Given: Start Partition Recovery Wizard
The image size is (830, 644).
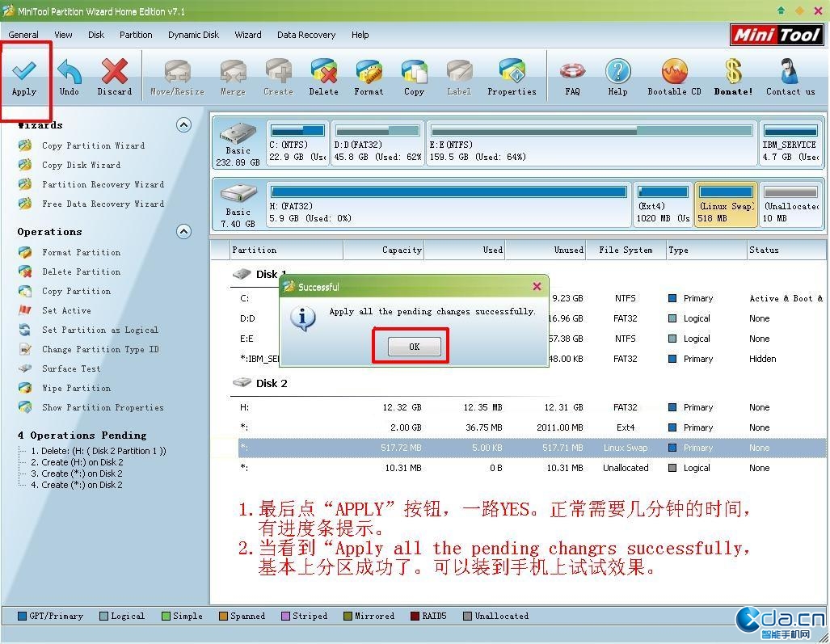Looking at the screenshot, I should pos(103,185).
